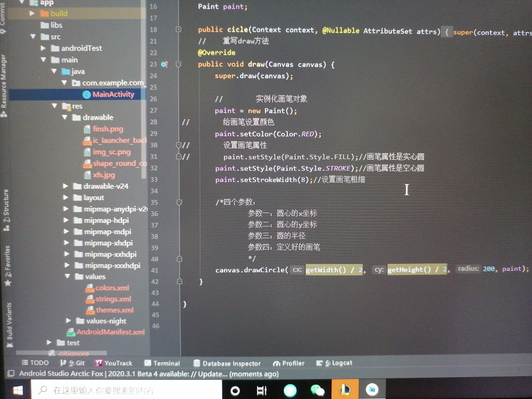Open the Windows Start menu
This screenshot has width=532, height=399.
tap(16, 390)
